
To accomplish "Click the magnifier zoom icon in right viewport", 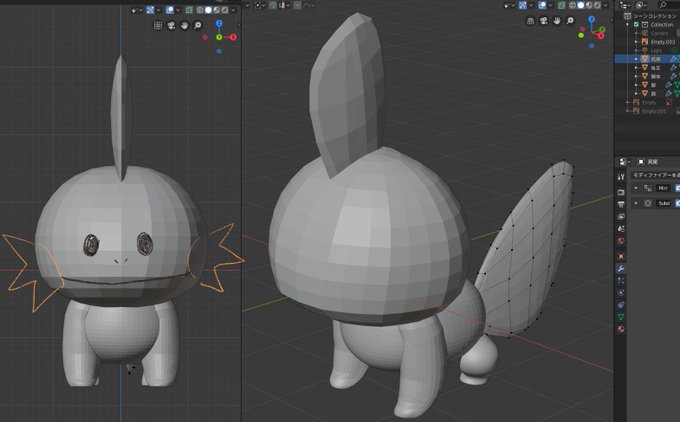I will 570,20.
